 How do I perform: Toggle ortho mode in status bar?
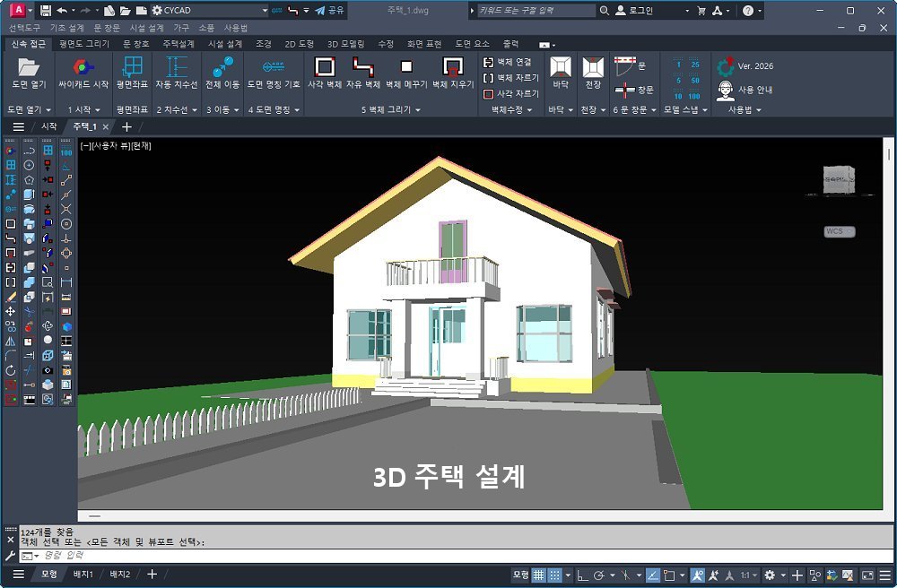[581, 575]
